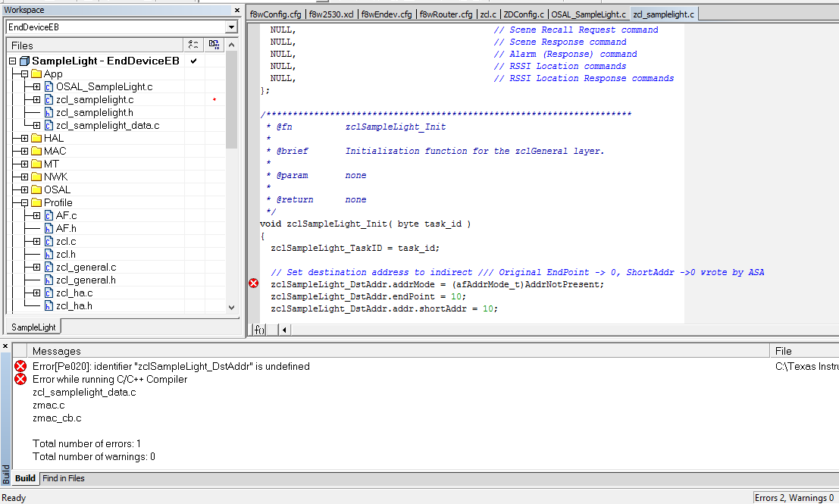The image size is (839, 504).
Task: Expand the HAL folder
Action: coord(24,138)
